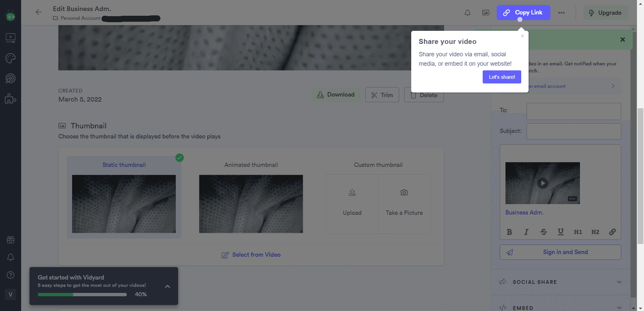Open the Business Adm. link in email preview
Viewport: 644px width, 311px height.
525,212
